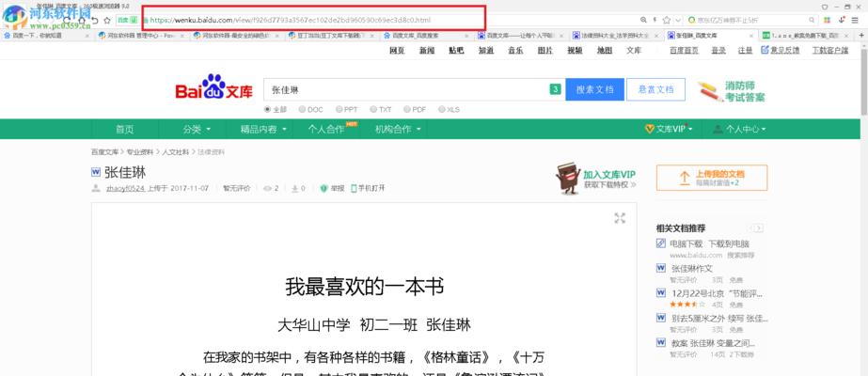868x376 pixels.
Task: Click the uploader avatar icon
Action: [96, 189]
